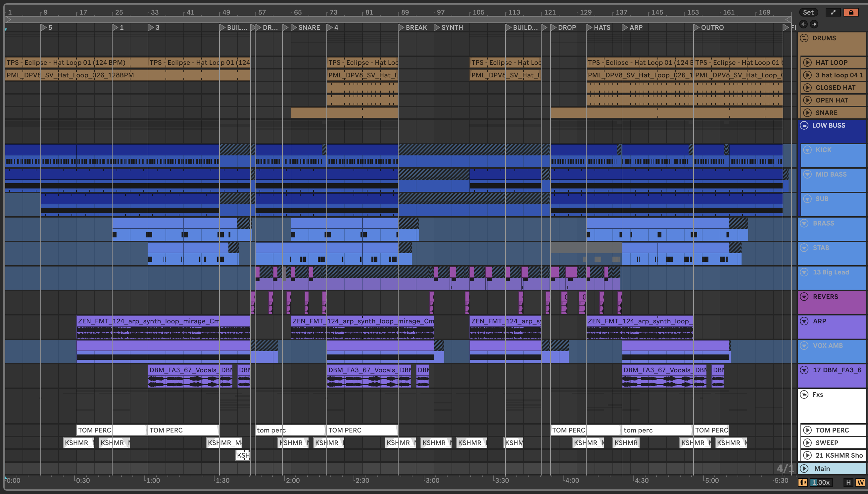Viewport: 868px width, 494px height.
Task: Collapse the LOW BUSS group track
Action: point(804,125)
